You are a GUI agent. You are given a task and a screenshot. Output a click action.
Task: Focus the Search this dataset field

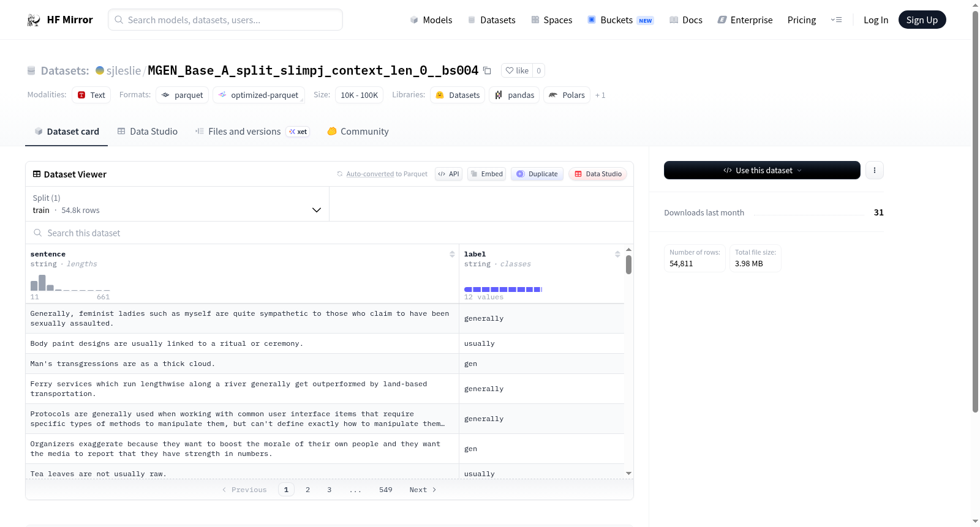click(x=330, y=233)
